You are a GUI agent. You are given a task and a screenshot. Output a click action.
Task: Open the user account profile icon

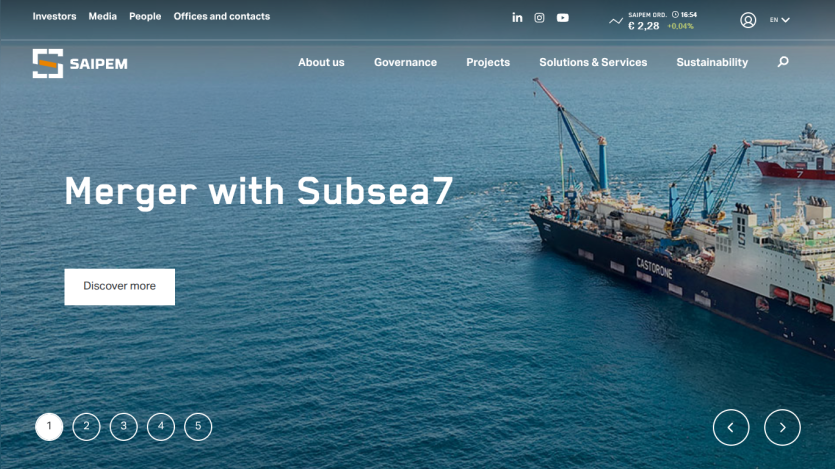[748, 20]
